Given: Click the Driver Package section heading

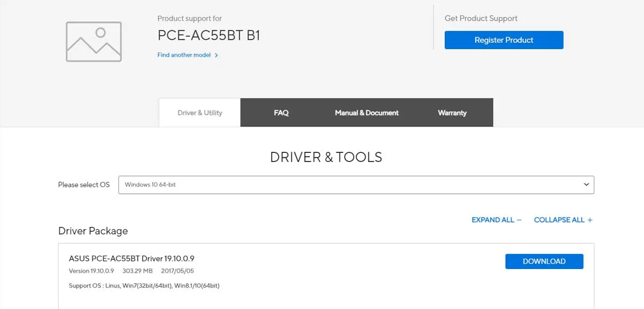Looking at the screenshot, I should [x=93, y=231].
